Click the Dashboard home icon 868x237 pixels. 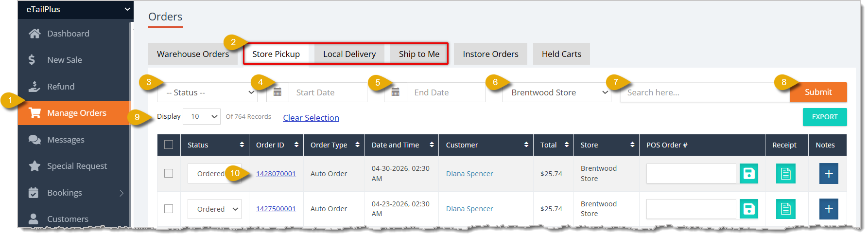click(35, 34)
